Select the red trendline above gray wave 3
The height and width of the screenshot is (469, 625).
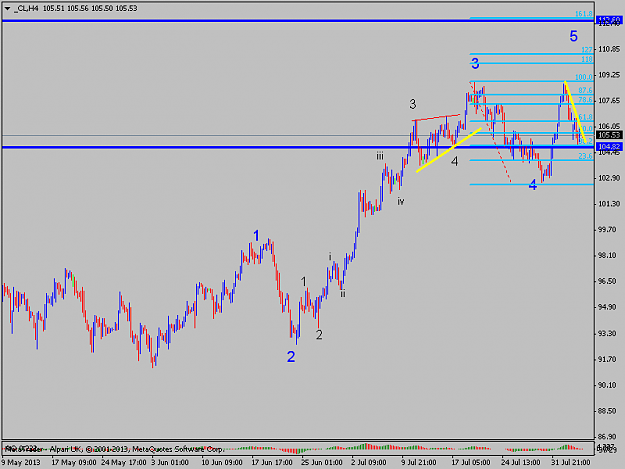point(436,118)
